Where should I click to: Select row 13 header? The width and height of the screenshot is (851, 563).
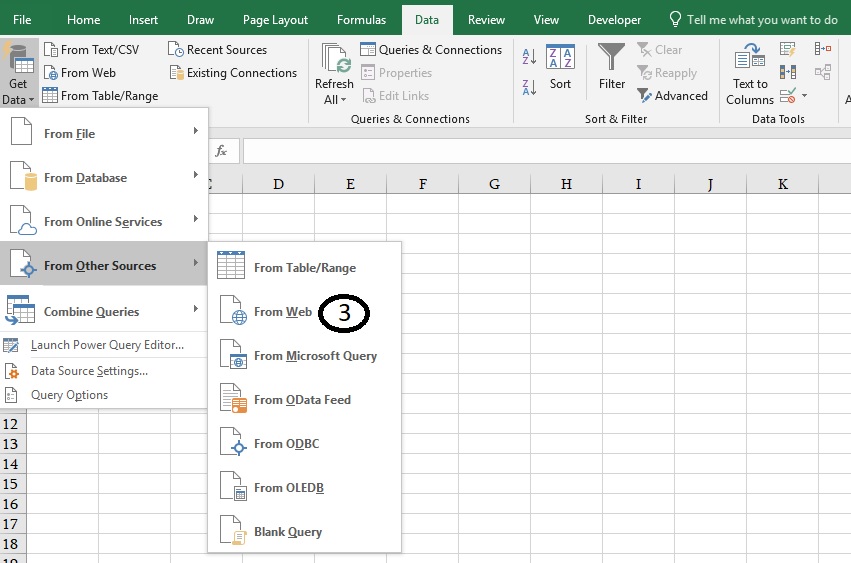12,444
